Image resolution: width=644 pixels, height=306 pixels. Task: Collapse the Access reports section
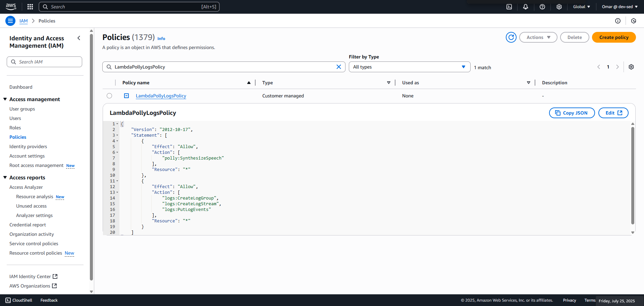click(x=5, y=177)
